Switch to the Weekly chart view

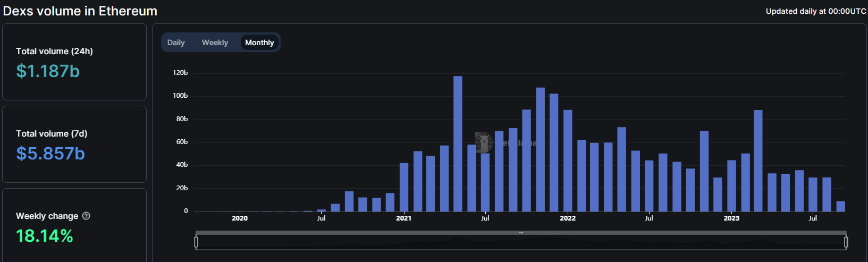click(215, 43)
